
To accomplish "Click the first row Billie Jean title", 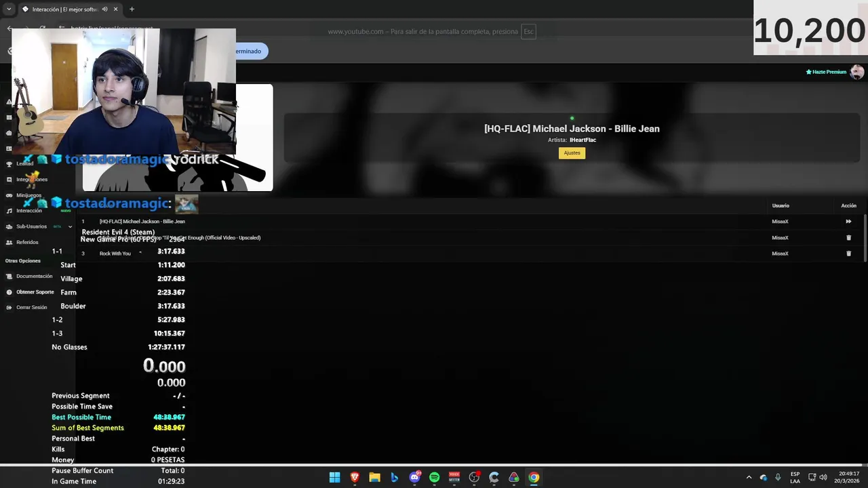I will (142, 222).
